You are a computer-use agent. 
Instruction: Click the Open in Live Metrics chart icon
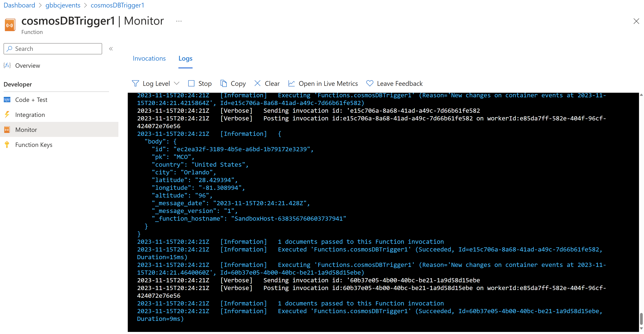(291, 84)
